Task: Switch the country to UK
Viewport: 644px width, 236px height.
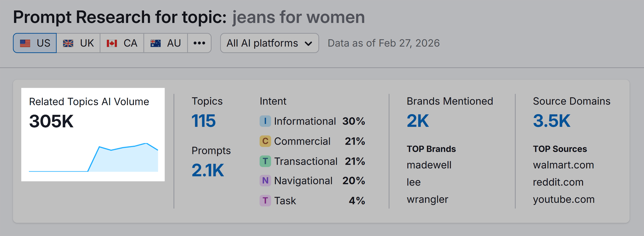Action: [x=78, y=43]
